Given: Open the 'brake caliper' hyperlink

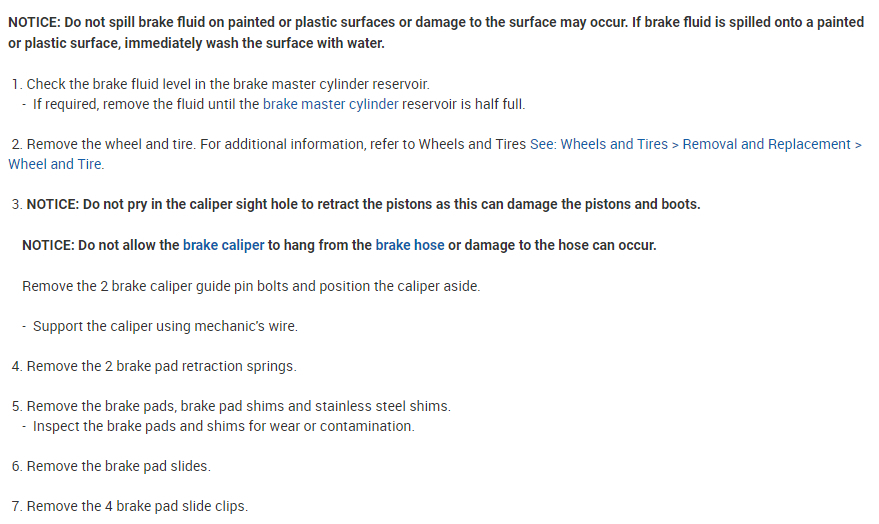Looking at the screenshot, I should [223, 245].
